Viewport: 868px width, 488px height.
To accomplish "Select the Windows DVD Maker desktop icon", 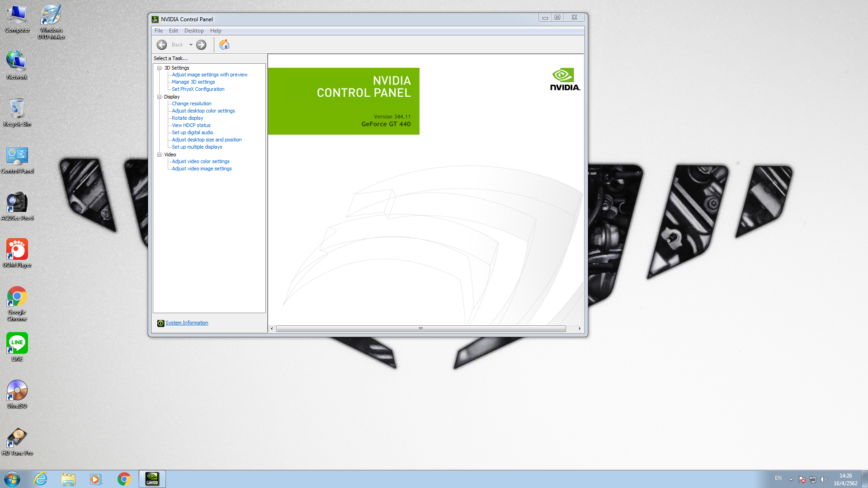I will (52, 22).
